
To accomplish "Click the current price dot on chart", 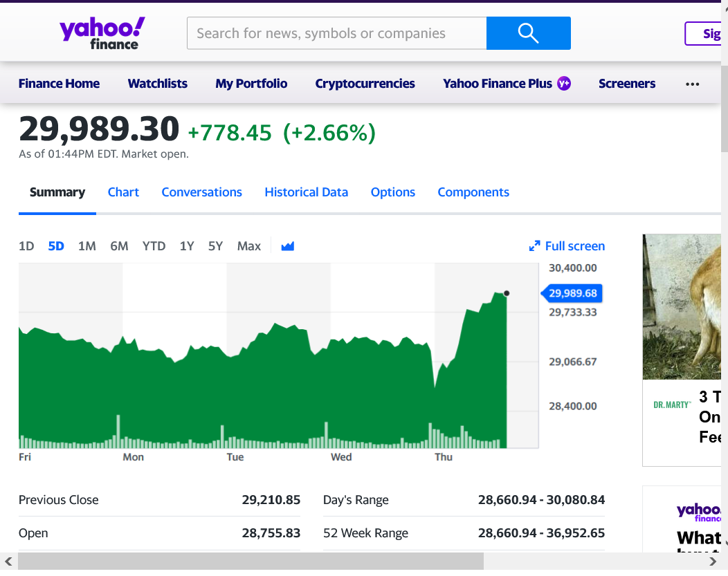I will click(x=507, y=293).
